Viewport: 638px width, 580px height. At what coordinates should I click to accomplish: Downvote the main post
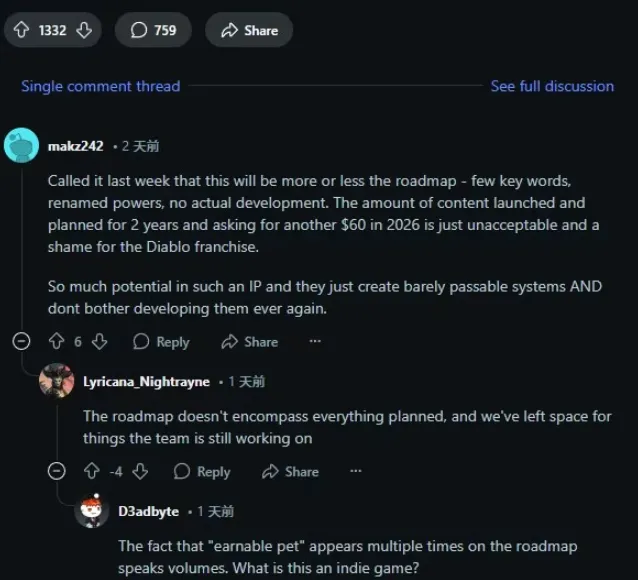(x=84, y=30)
